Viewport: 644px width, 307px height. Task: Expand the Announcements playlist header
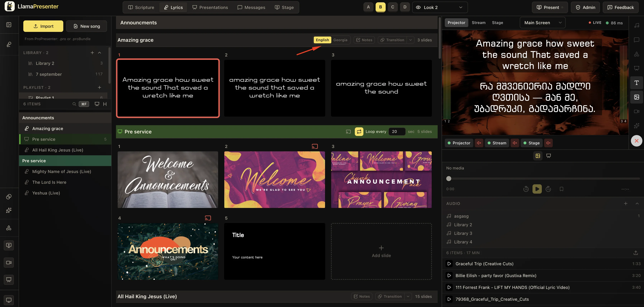click(x=65, y=118)
